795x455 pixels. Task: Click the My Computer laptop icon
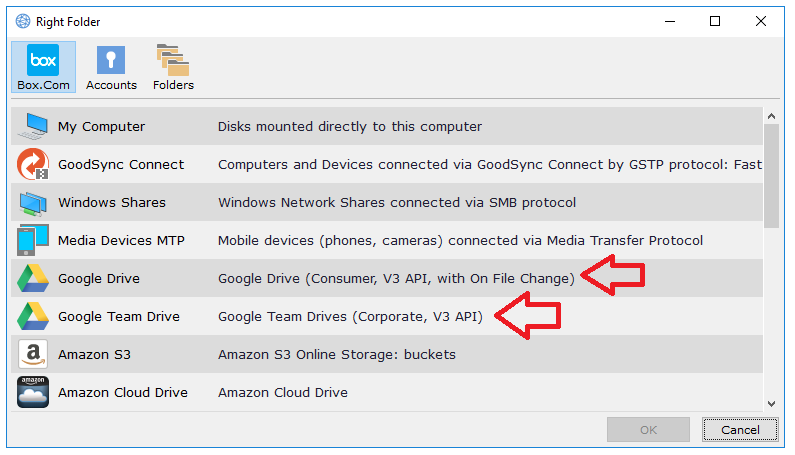coord(33,127)
